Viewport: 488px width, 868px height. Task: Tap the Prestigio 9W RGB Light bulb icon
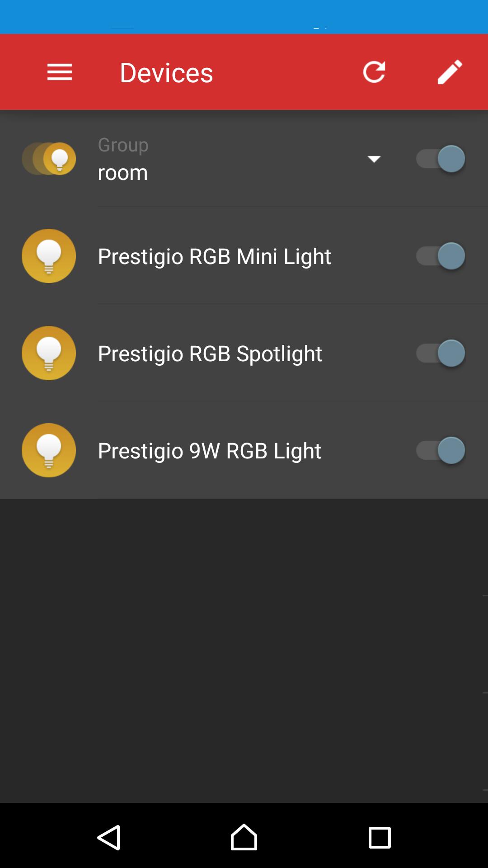pyautogui.click(x=49, y=450)
